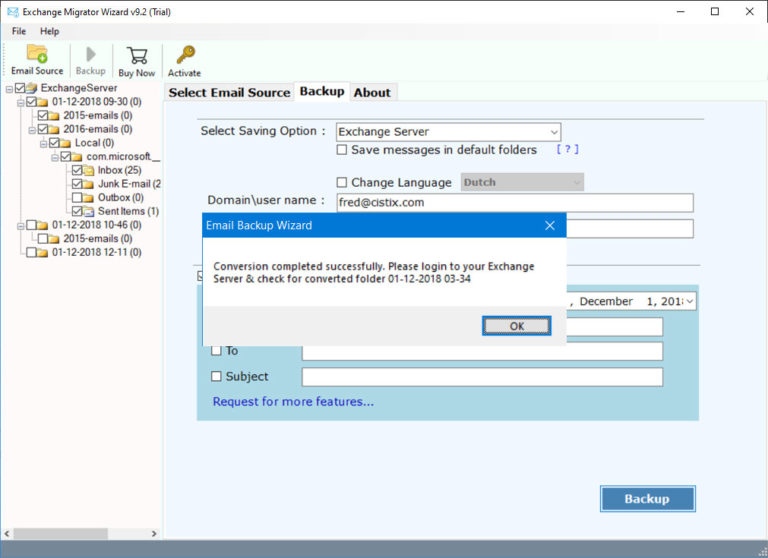This screenshot has width=768, height=558.
Task: Click the Email Source toolbar icon
Action: (37, 53)
